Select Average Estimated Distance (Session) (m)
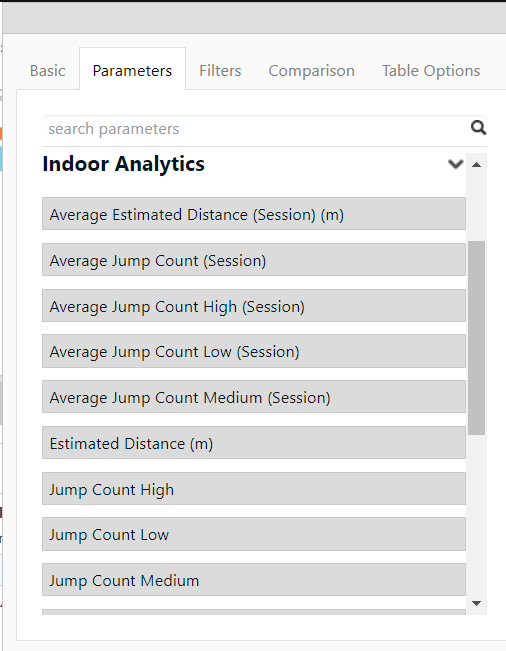The height and width of the screenshot is (651, 506). [254, 214]
